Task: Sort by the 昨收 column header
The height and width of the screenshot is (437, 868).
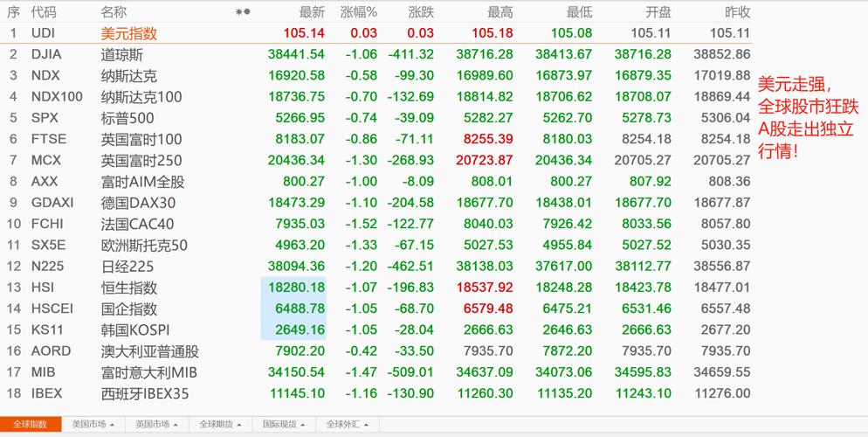Action: 737,12
